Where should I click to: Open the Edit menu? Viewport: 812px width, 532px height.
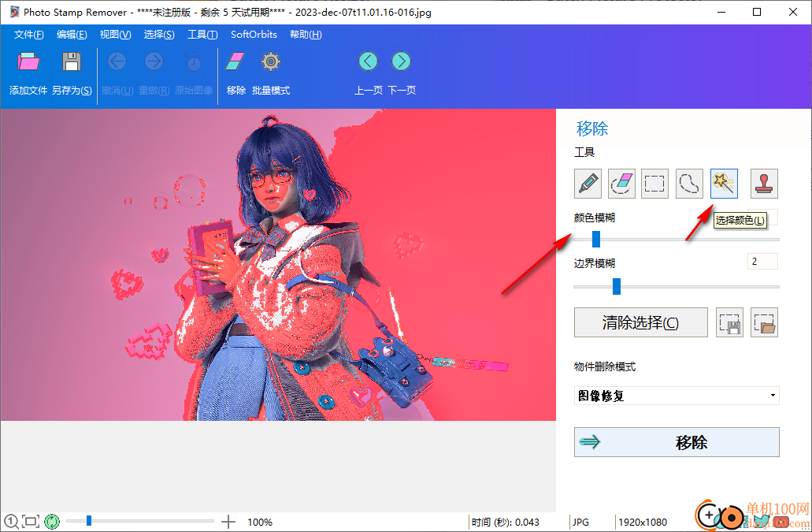72,34
